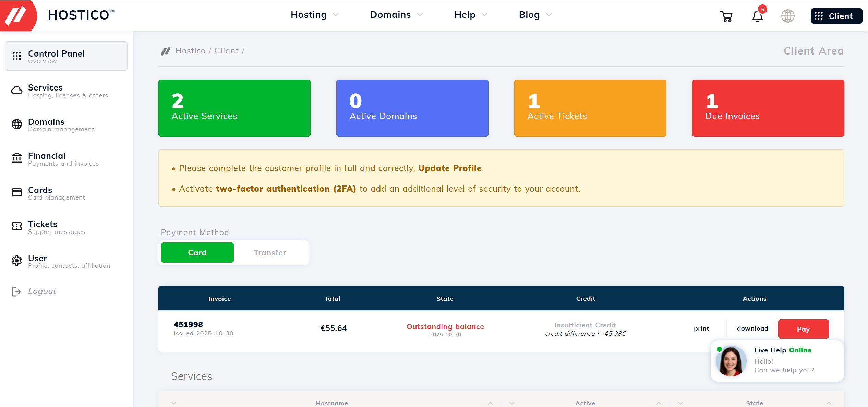Open Control Panel Overview menu item
The width and height of the screenshot is (868, 407).
pos(66,56)
